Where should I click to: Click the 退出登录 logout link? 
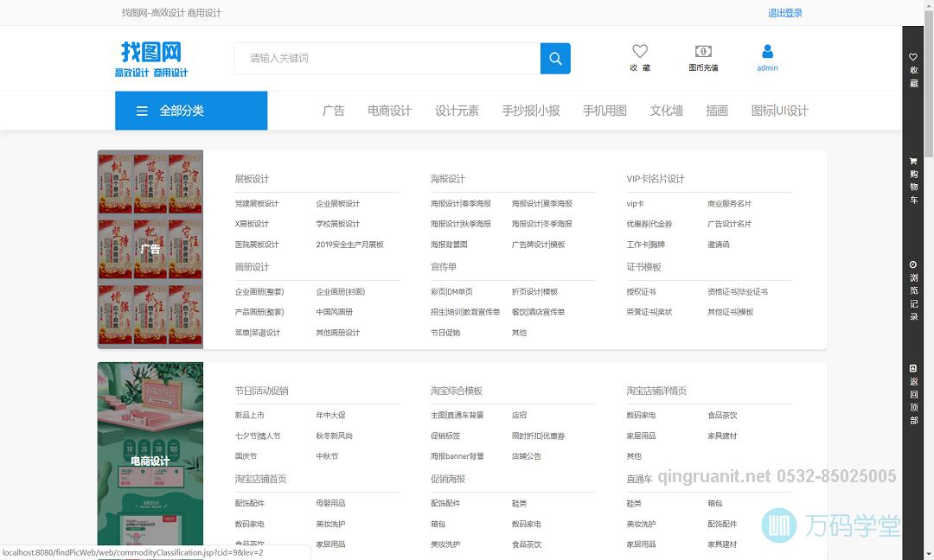pos(783,12)
